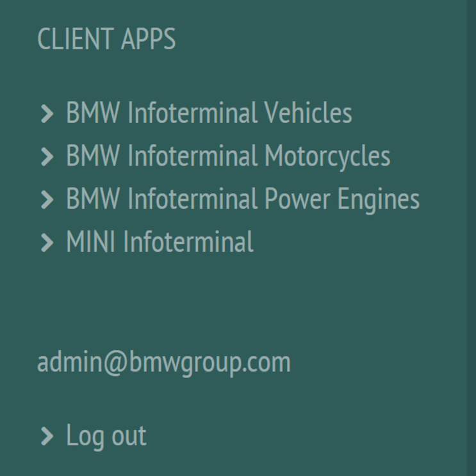The width and height of the screenshot is (476, 476).
Task: Click the arrow icon before BMW Infoterminal Motorcycles
Action: pos(47,157)
